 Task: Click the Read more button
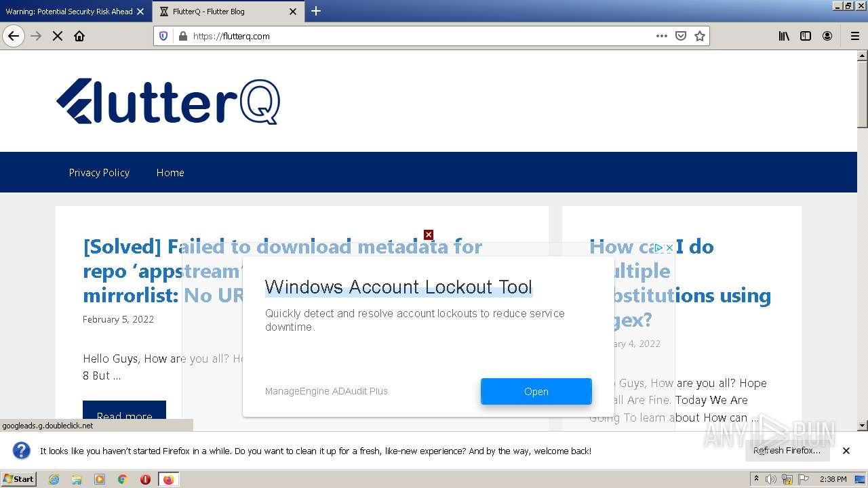124,415
